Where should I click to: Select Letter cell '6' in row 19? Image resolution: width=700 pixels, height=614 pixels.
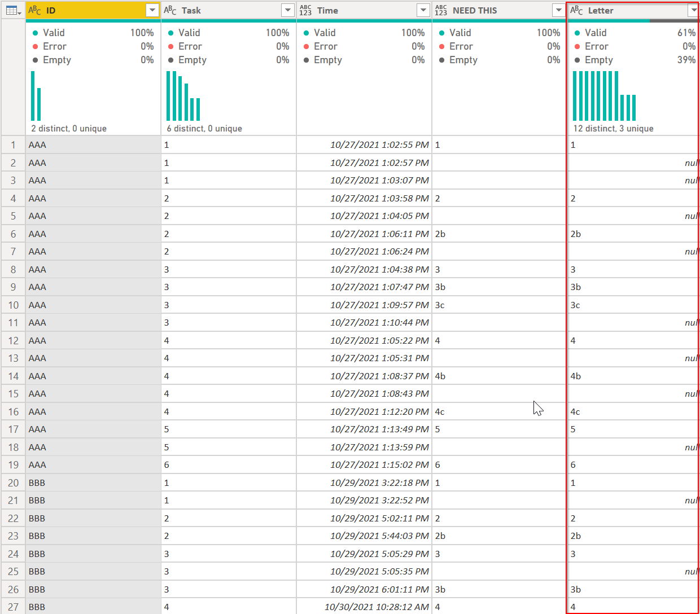(x=633, y=465)
